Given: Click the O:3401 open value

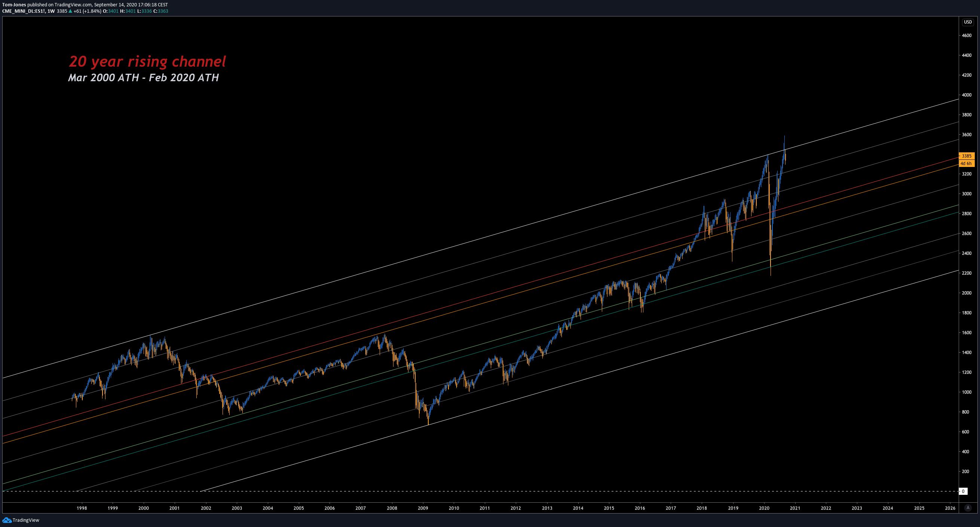Looking at the screenshot, I should [111, 11].
